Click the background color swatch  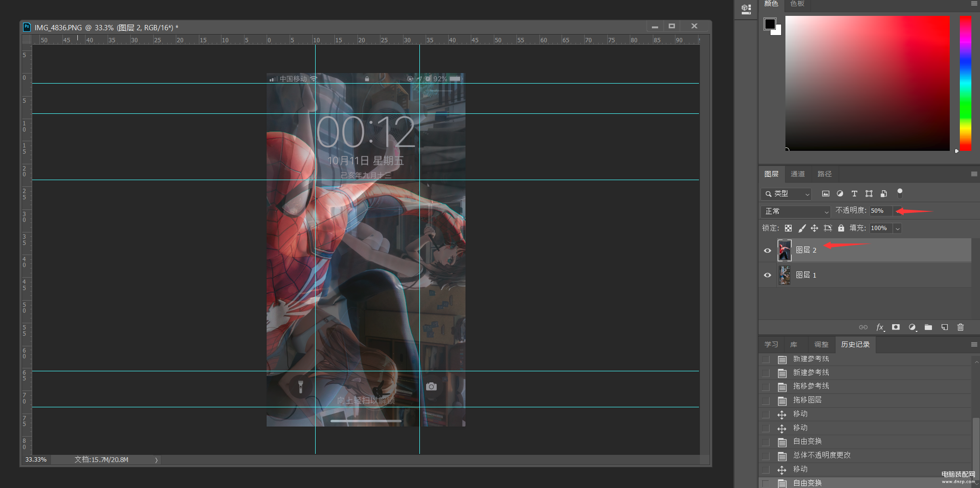pos(778,32)
